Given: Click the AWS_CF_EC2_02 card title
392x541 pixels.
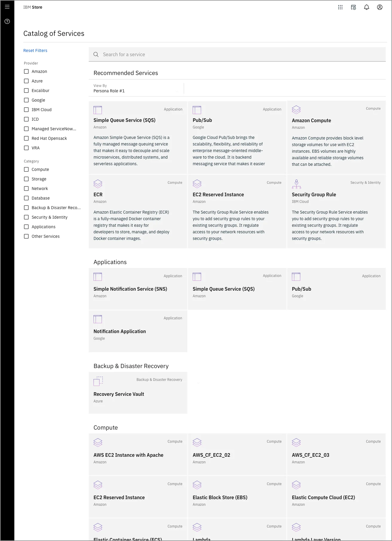Looking at the screenshot, I should 211,455.
